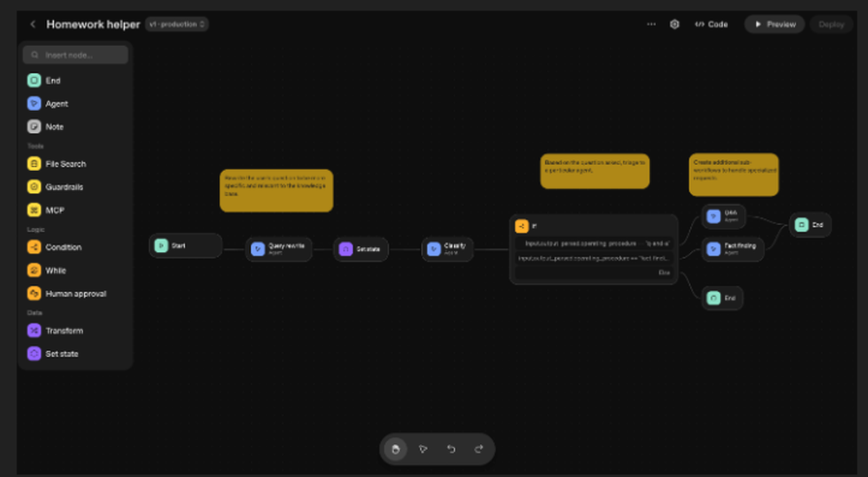Click the Homework helper workflow title
The image size is (868, 477).
[x=93, y=24]
